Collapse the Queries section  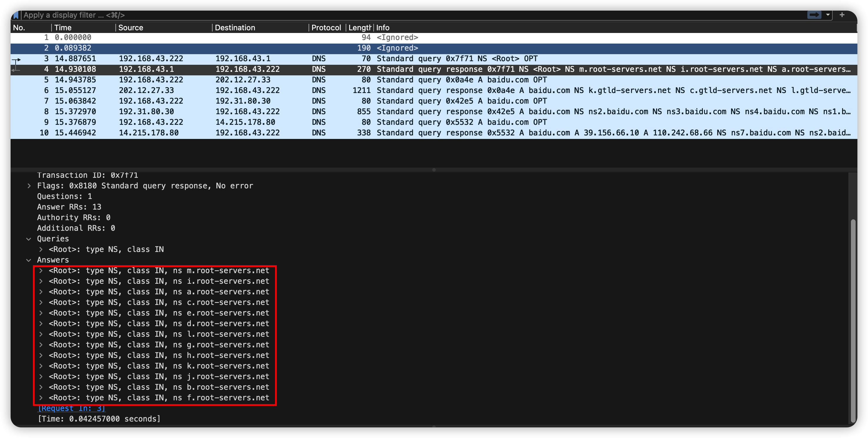(x=29, y=239)
